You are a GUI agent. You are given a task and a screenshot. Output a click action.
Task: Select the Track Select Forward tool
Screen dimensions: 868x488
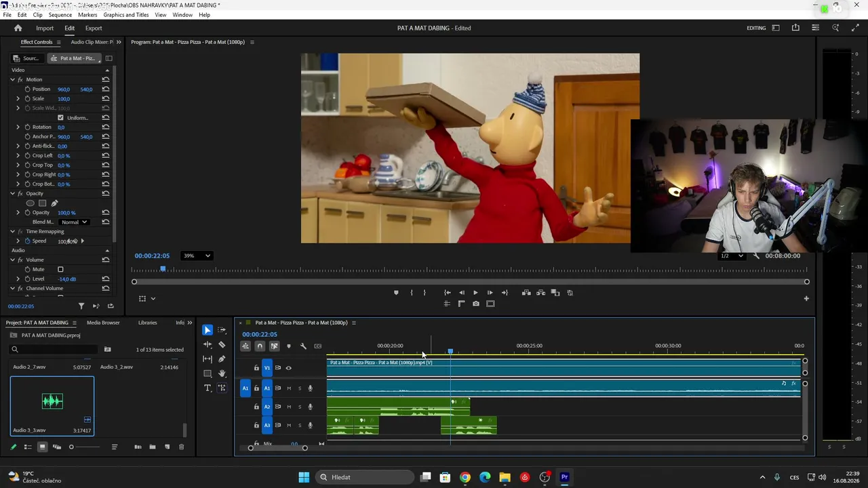click(222, 330)
